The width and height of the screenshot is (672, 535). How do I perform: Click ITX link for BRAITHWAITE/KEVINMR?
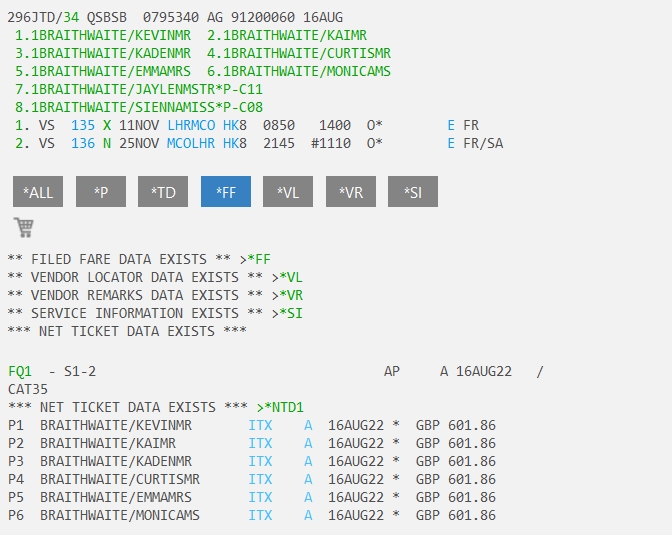[260, 425]
